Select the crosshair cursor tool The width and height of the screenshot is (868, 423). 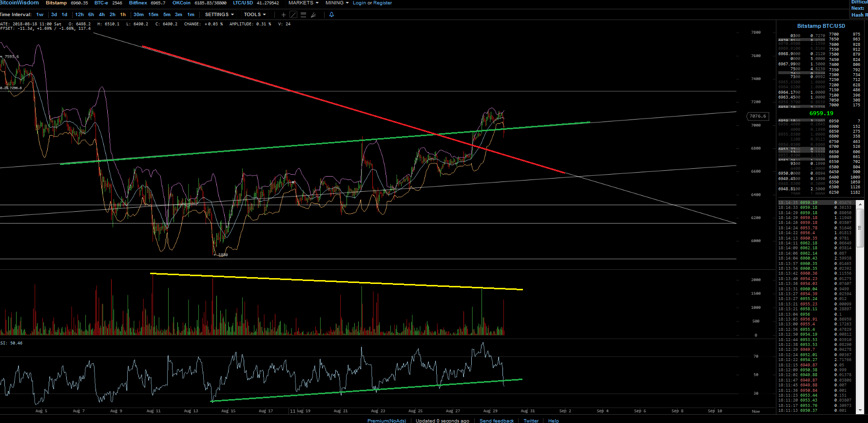click(284, 15)
